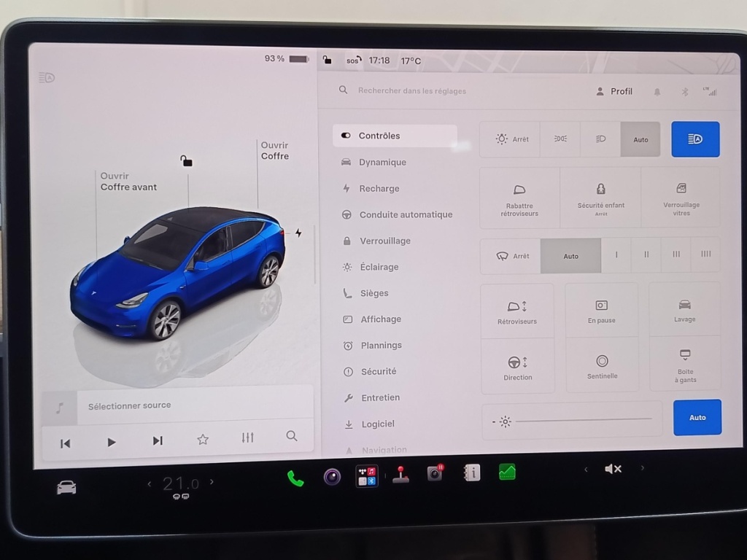Open the Dynamique settings menu

(374, 163)
